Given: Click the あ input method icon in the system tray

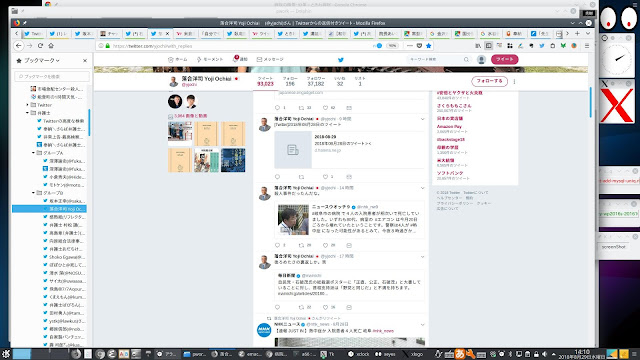Looking at the screenshot, I should pyautogui.click(x=460, y=354).
